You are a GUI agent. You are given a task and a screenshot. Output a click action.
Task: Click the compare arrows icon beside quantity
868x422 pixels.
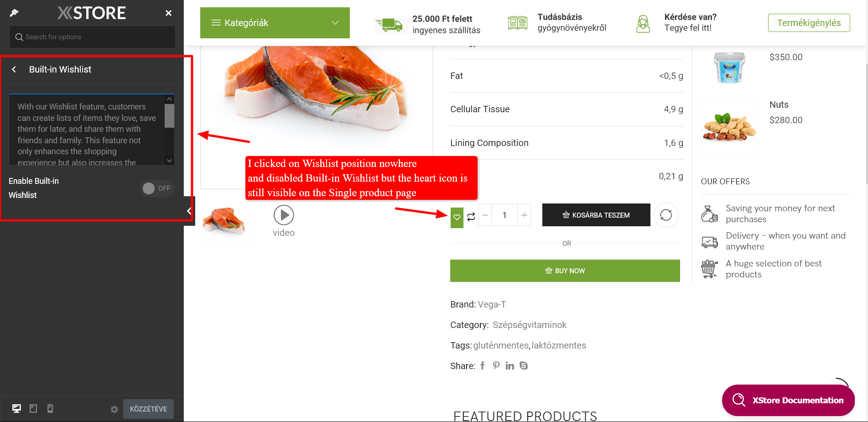coord(471,217)
